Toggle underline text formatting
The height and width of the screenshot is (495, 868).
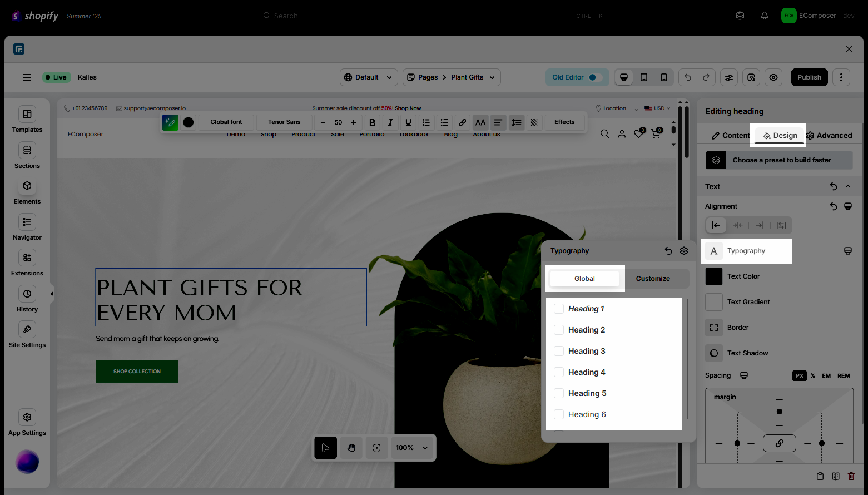tap(408, 122)
